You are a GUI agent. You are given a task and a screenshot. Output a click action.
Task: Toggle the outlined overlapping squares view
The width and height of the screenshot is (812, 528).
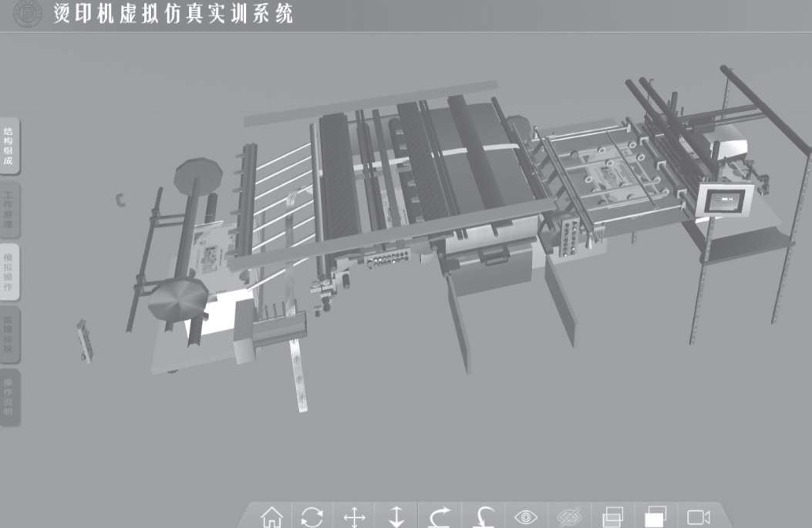[612, 516]
